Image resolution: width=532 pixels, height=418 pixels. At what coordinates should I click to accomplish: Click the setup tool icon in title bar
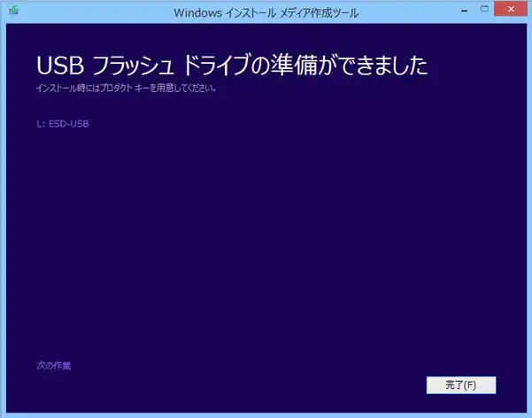pos(13,11)
